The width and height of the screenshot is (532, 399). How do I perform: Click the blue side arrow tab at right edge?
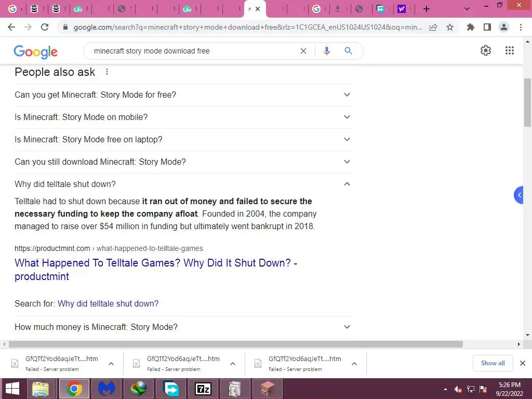519,195
